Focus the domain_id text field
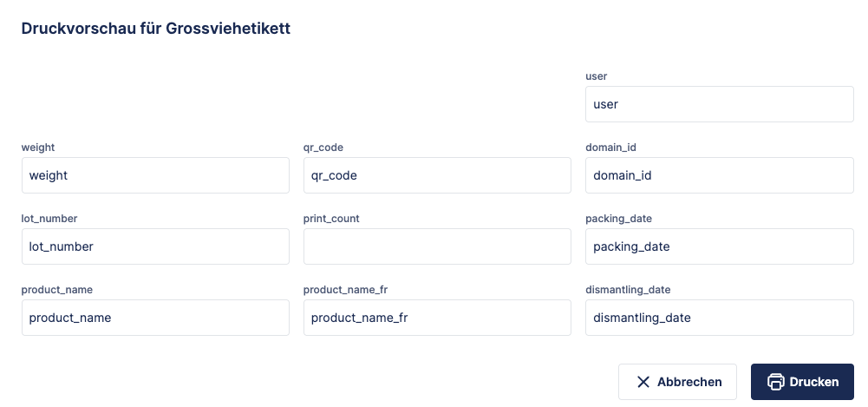 pos(719,175)
